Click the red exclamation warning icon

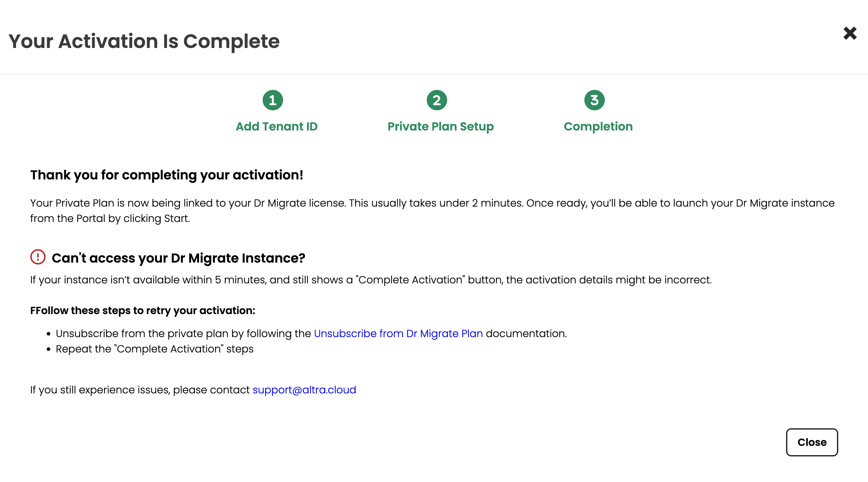pos(38,257)
